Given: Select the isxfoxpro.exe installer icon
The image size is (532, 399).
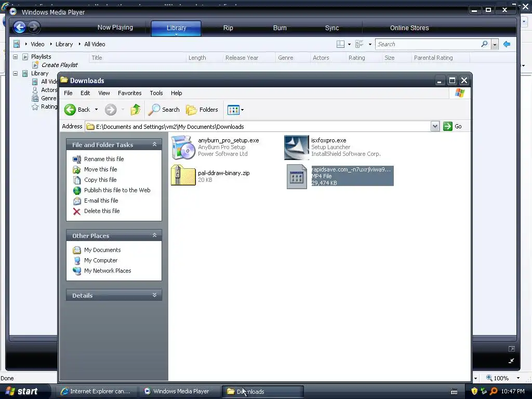Looking at the screenshot, I should tap(297, 147).
